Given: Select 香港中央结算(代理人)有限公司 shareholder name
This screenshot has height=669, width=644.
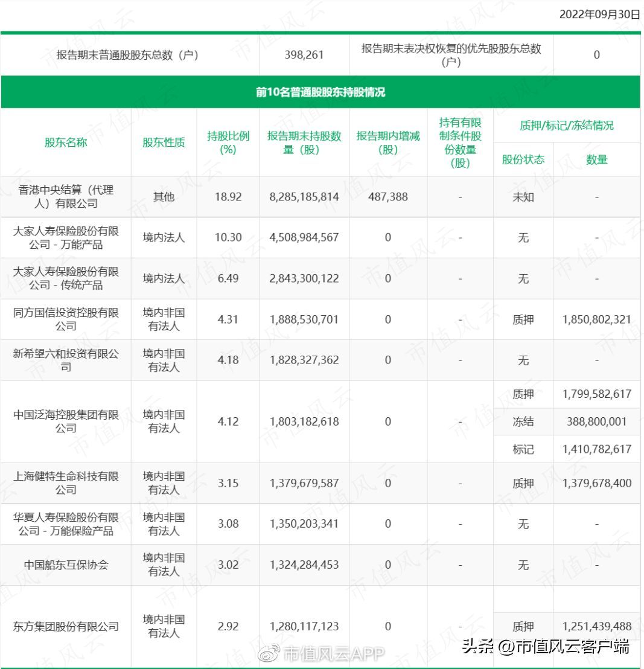Looking at the screenshot, I should (66, 197).
